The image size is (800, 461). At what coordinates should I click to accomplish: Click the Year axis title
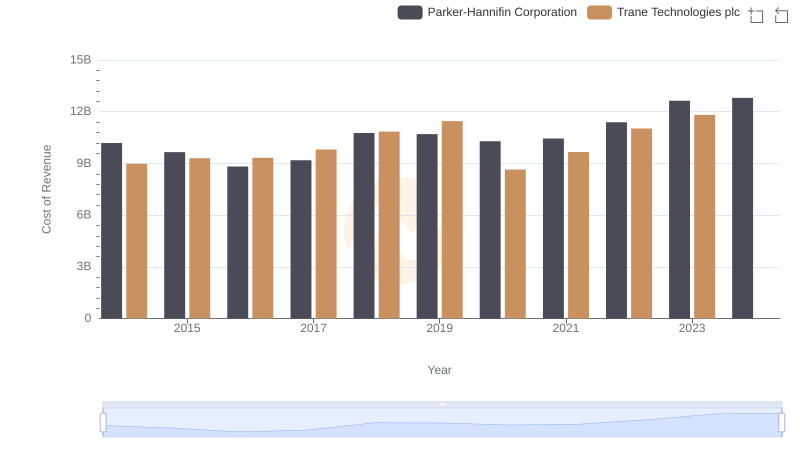pos(439,370)
